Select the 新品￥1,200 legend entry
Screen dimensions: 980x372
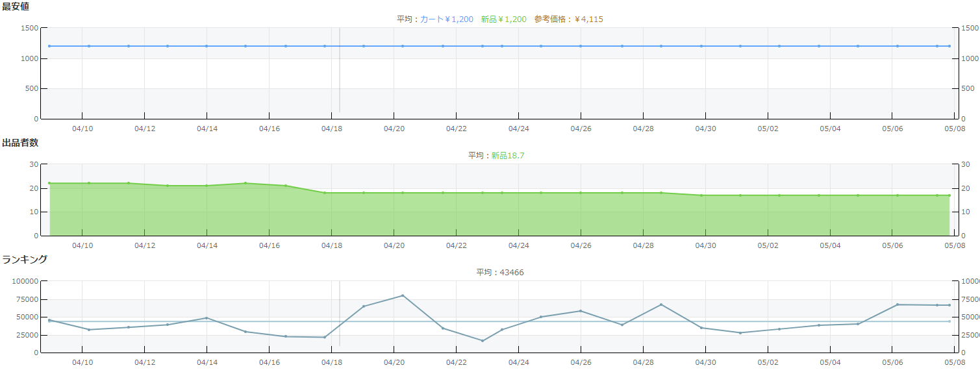click(504, 19)
